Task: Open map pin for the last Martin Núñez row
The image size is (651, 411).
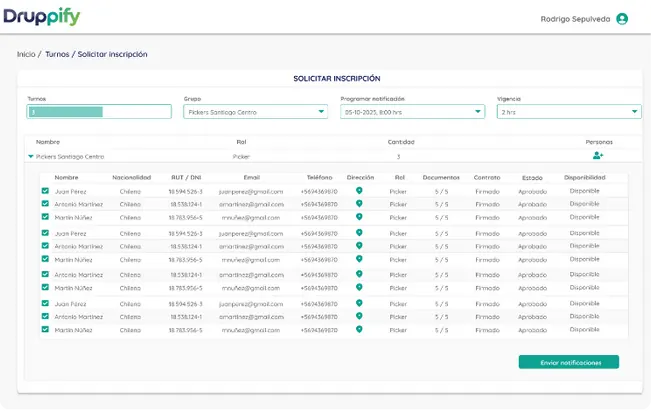Action: coord(359,329)
